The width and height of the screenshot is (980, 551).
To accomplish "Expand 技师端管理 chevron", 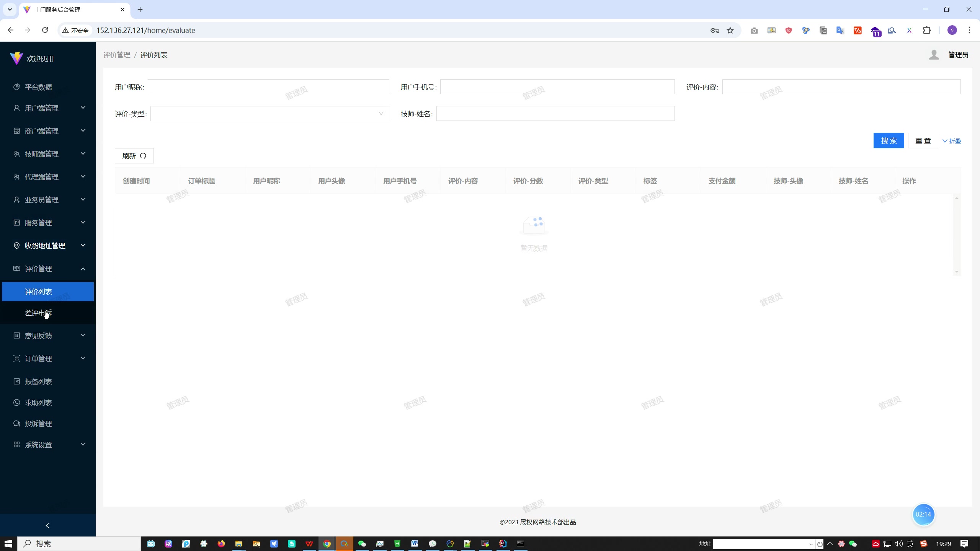I will pos(83,154).
